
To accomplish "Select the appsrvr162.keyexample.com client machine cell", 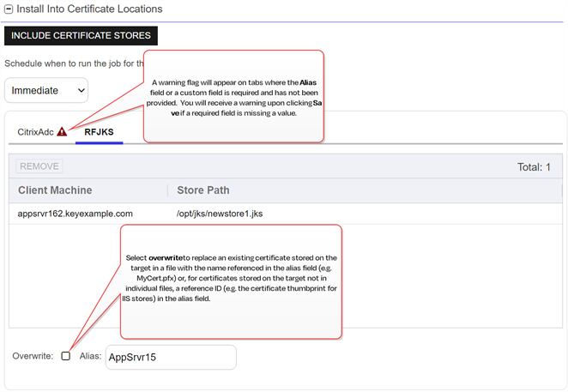I will coord(76,214).
